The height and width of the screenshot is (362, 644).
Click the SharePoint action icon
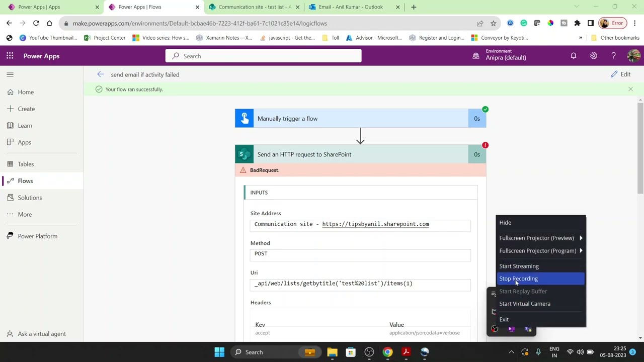(244, 154)
